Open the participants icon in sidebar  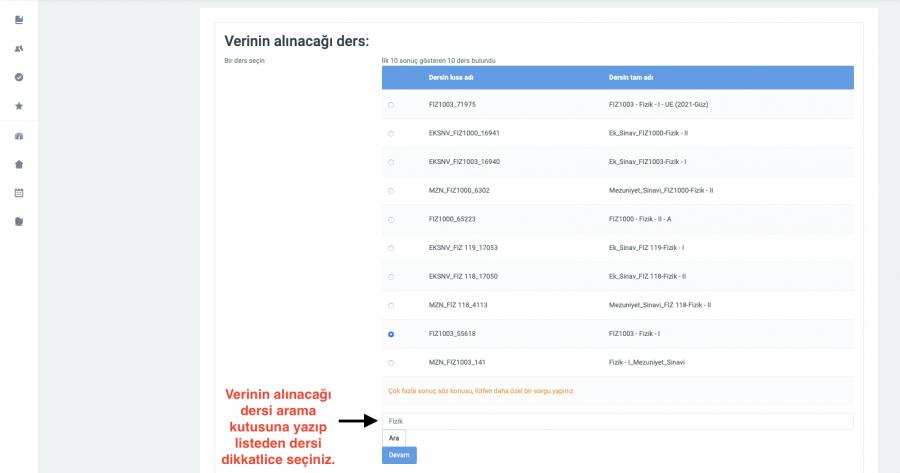19,48
